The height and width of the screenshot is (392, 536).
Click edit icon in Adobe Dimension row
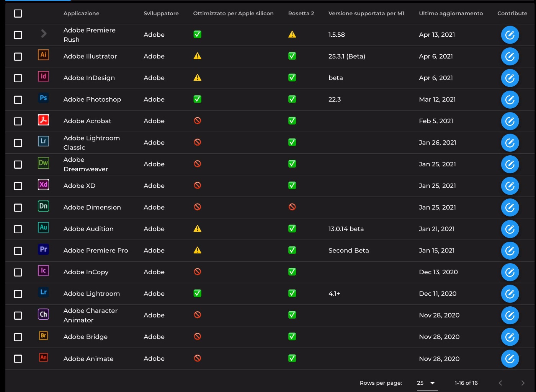pos(510,208)
